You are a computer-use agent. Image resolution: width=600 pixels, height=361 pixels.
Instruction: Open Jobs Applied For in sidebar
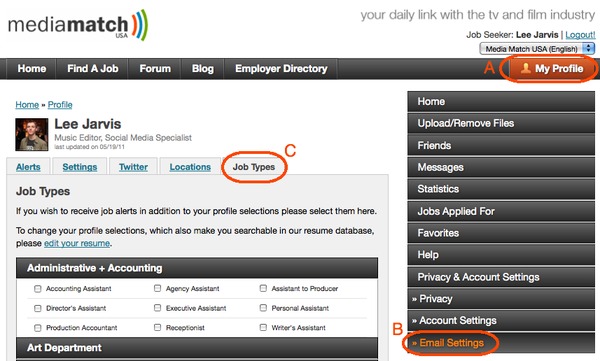pyautogui.click(x=501, y=211)
